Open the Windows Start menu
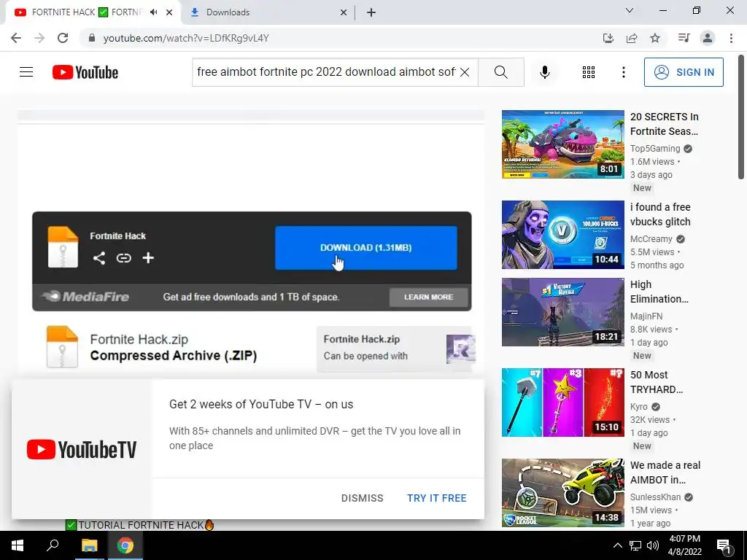747x560 pixels. click(x=18, y=545)
